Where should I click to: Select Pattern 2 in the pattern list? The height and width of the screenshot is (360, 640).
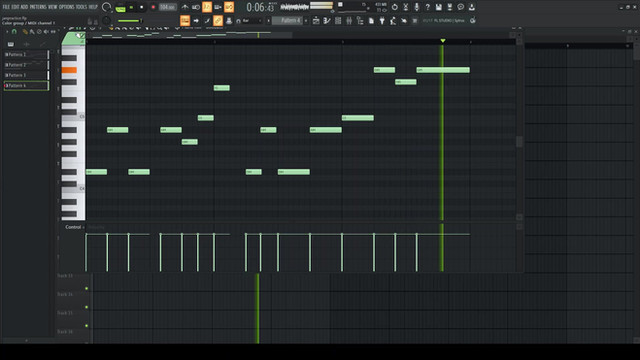pos(26,65)
